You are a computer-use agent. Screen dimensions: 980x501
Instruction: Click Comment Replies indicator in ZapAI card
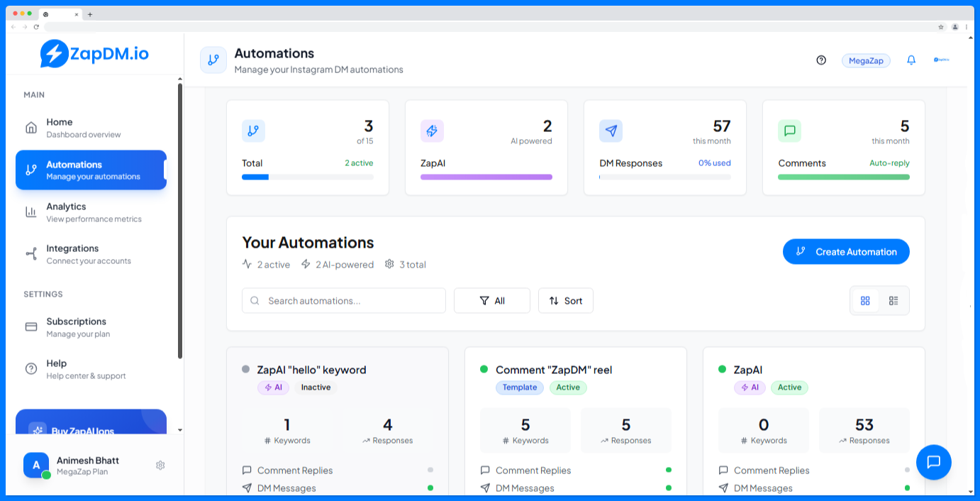coord(907,470)
